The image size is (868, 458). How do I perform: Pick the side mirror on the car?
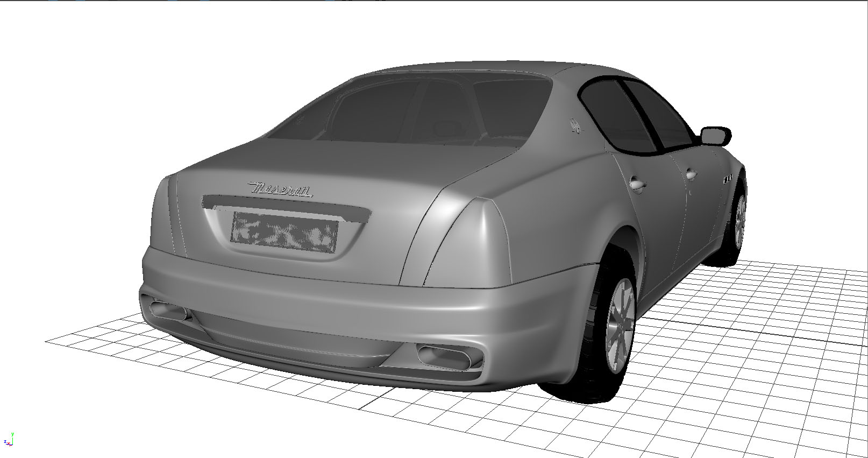click(716, 136)
